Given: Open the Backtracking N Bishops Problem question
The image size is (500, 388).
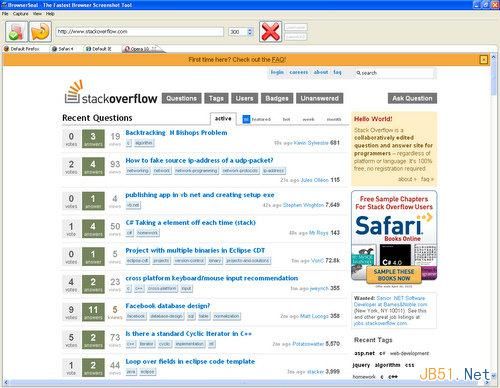Looking at the screenshot, I should 176,133.
